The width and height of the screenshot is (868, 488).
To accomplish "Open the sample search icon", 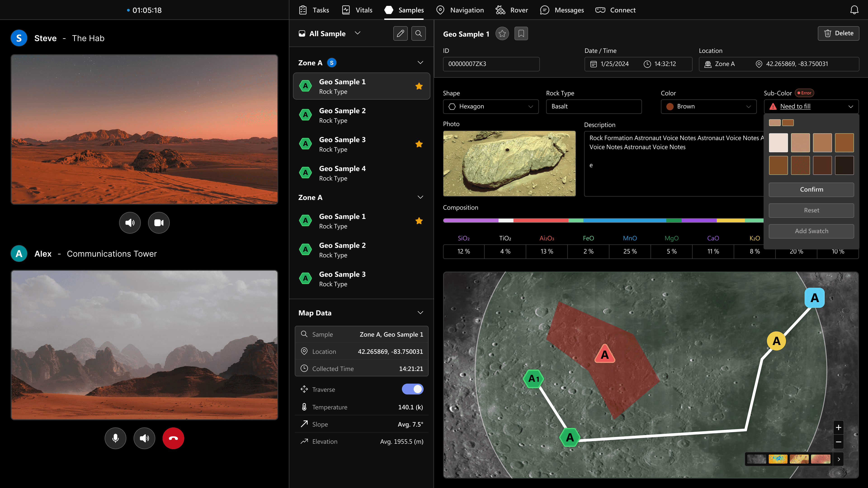I will pyautogui.click(x=418, y=33).
